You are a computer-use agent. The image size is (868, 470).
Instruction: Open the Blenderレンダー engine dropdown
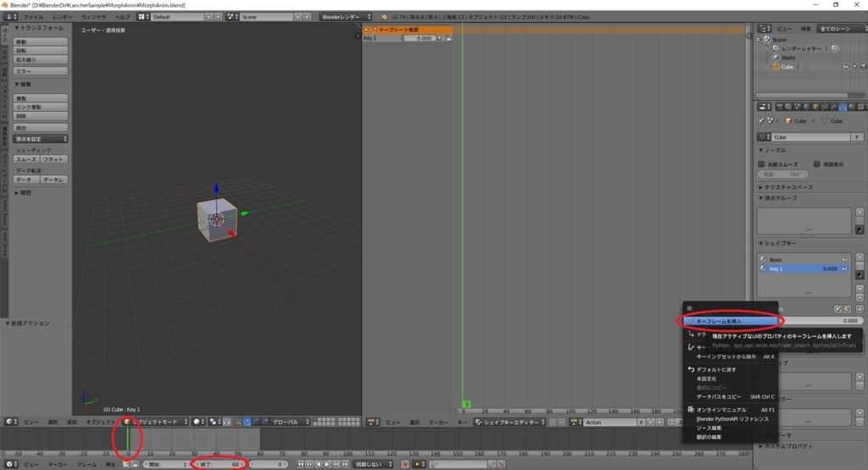pos(346,17)
